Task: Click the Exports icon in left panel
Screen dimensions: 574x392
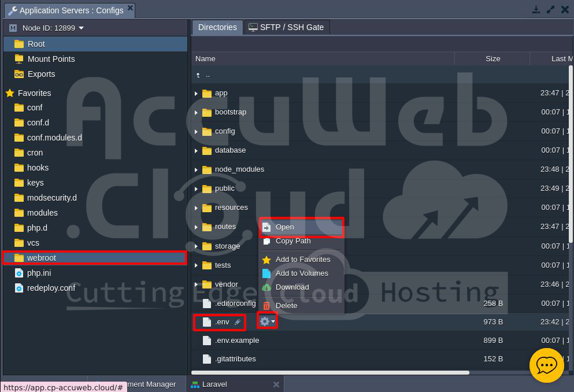Action: point(19,74)
